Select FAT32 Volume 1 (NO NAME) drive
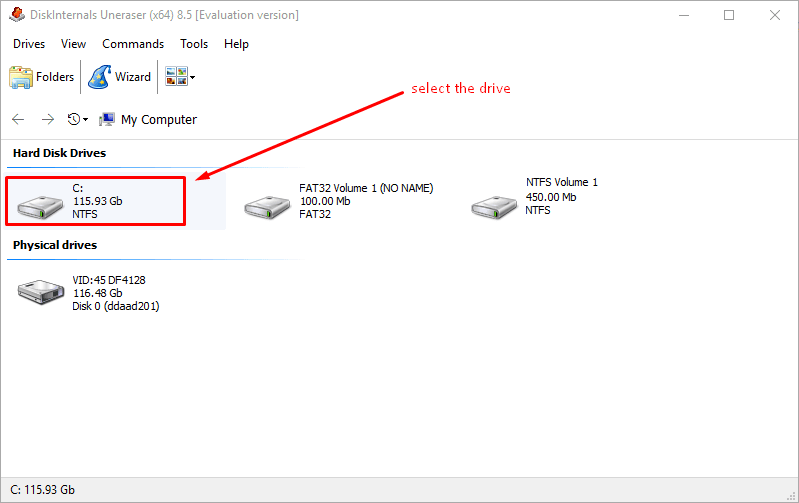The width and height of the screenshot is (799, 503). pyautogui.click(x=340, y=201)
